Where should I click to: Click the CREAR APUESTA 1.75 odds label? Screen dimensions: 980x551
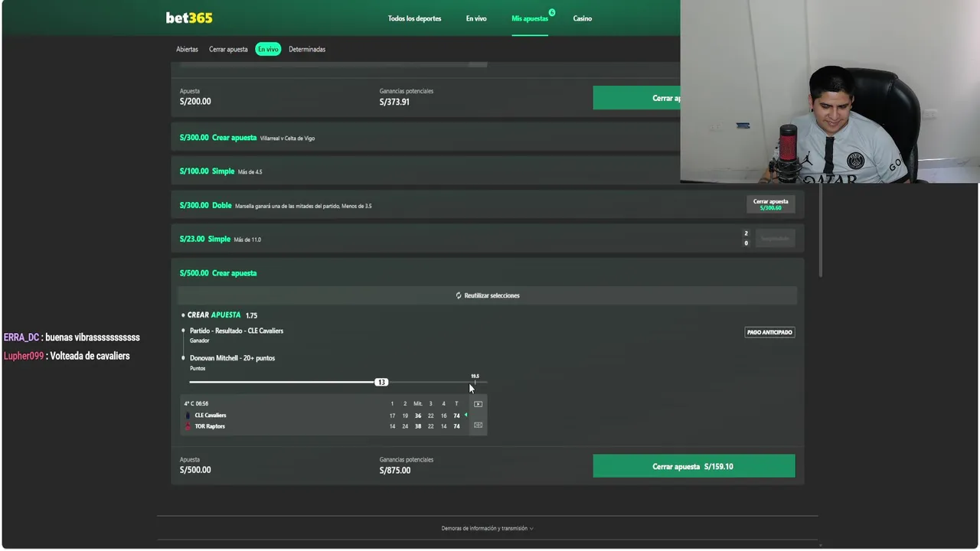pyautogui.click(x=222, y=315)
